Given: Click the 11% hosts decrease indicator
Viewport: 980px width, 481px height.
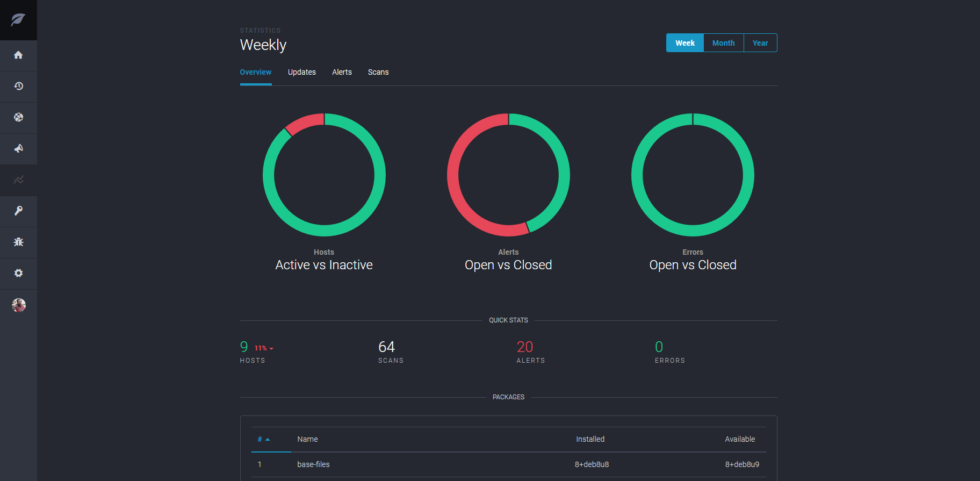Looking at the screenshot, I should (264, 348).
